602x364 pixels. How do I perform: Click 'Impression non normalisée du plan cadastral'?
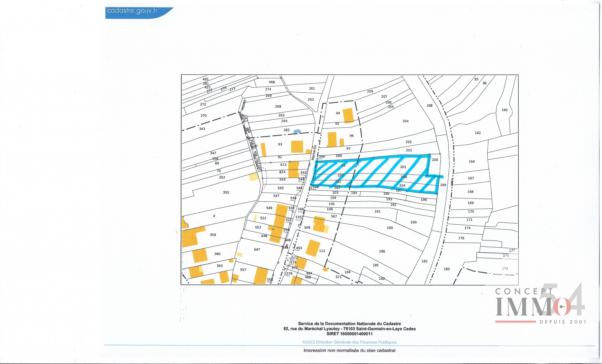point(350,350)
